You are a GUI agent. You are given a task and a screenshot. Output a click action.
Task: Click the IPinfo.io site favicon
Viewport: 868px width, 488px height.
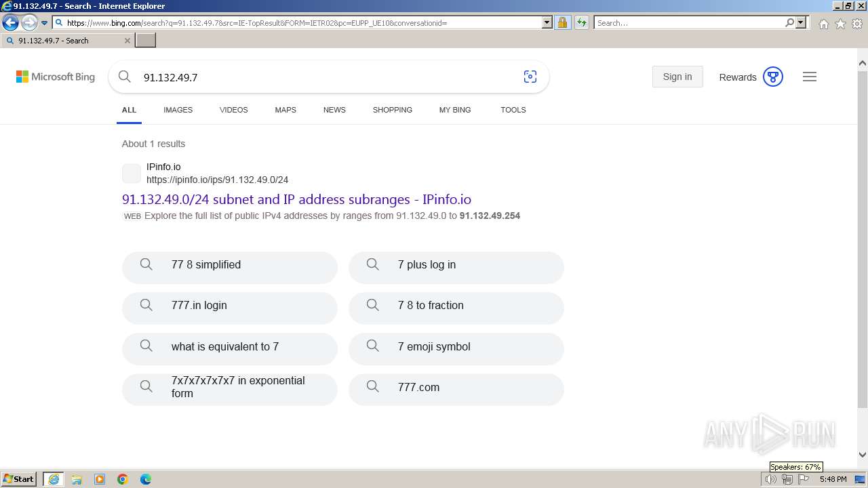(x=132, y=174)
